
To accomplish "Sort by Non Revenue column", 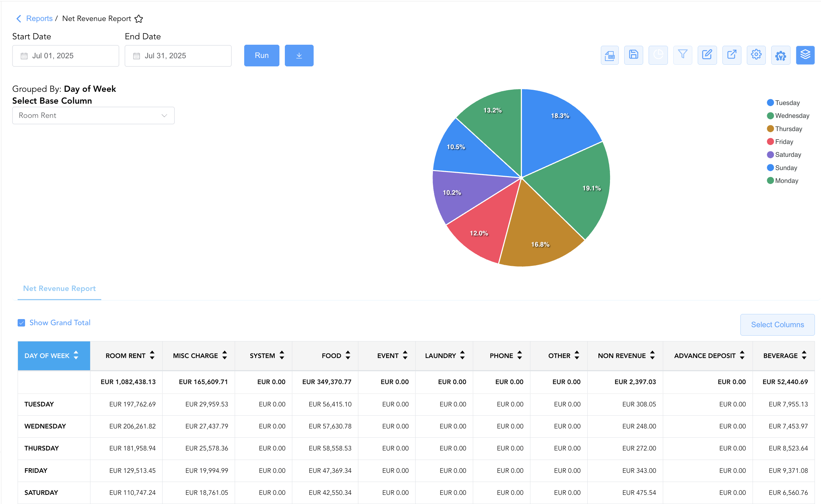I will [x=652, y=355].
